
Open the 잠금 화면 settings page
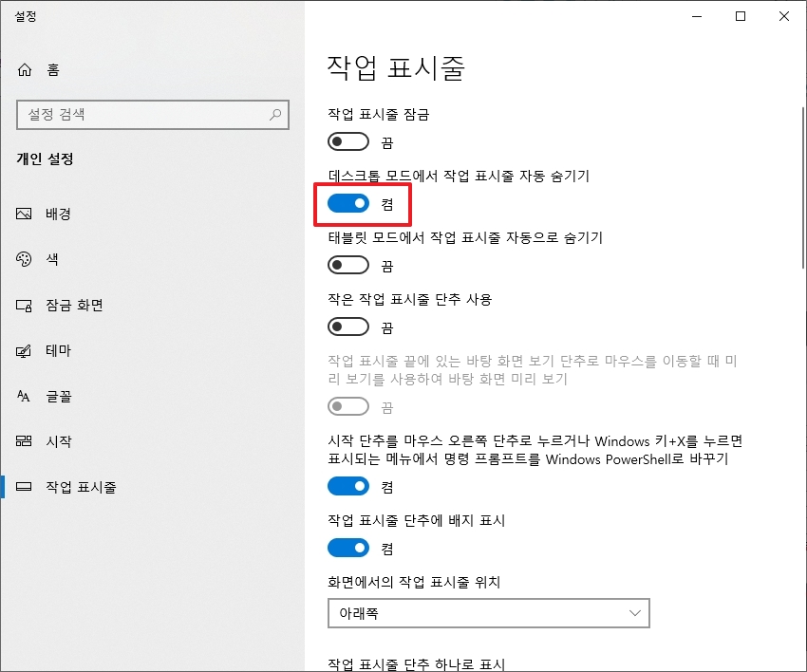[66, 305]
